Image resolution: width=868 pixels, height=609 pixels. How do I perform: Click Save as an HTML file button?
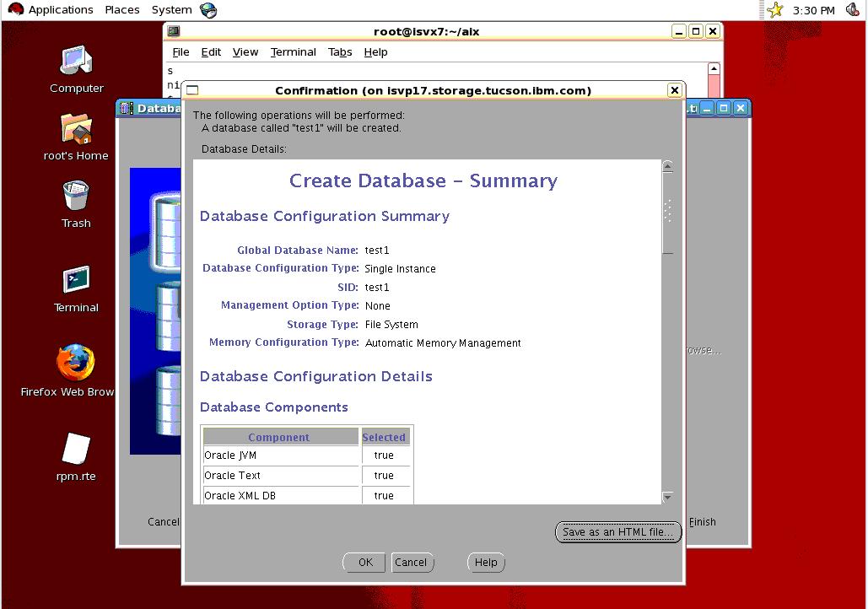(x=617, y=532)
